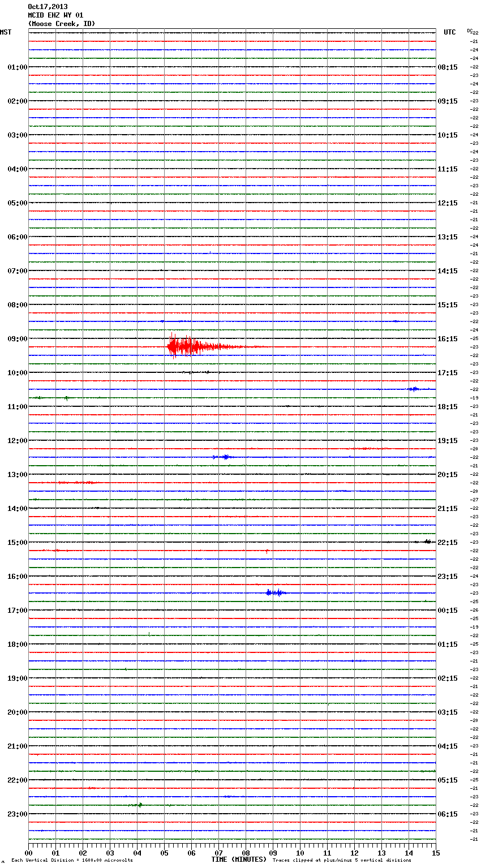Select the 19:00 MST time label
The height and width of the screenshot is (868, 481).
[18, 678]
